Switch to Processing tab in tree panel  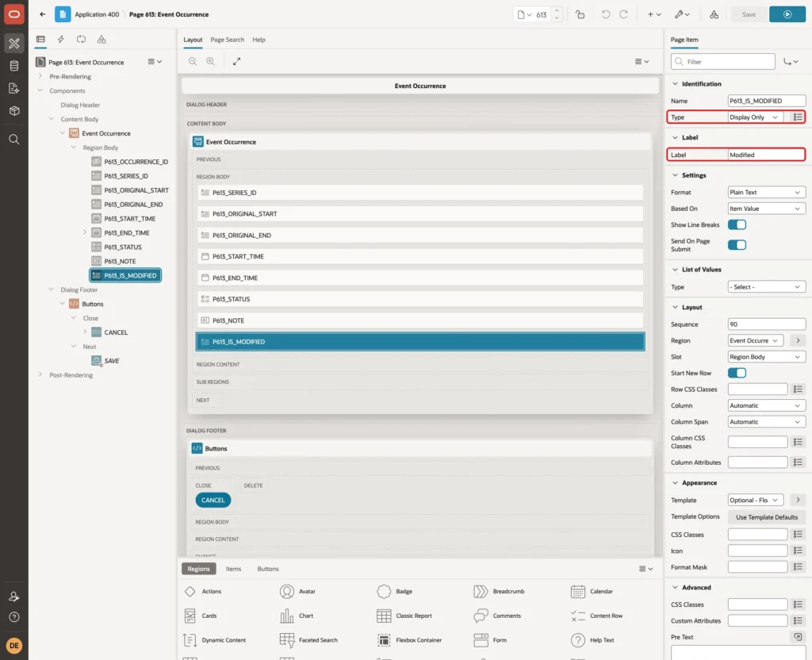82,40
